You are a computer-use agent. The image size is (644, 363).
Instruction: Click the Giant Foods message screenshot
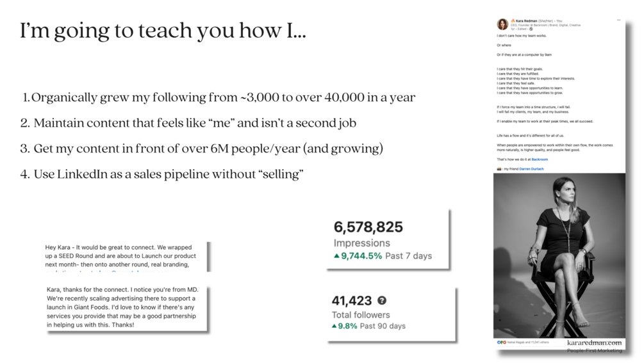pos(126,308)
